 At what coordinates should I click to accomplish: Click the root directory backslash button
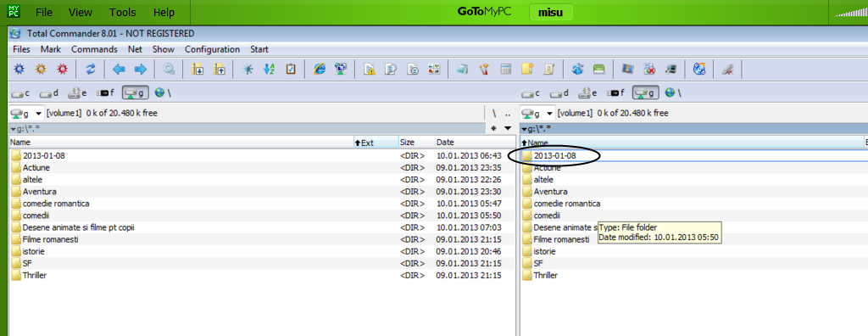tap(494, 114)
